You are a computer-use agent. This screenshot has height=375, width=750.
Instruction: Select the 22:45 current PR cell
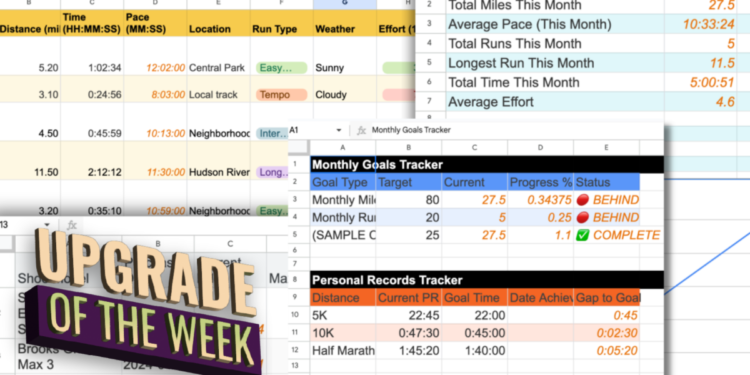(408, 315)
